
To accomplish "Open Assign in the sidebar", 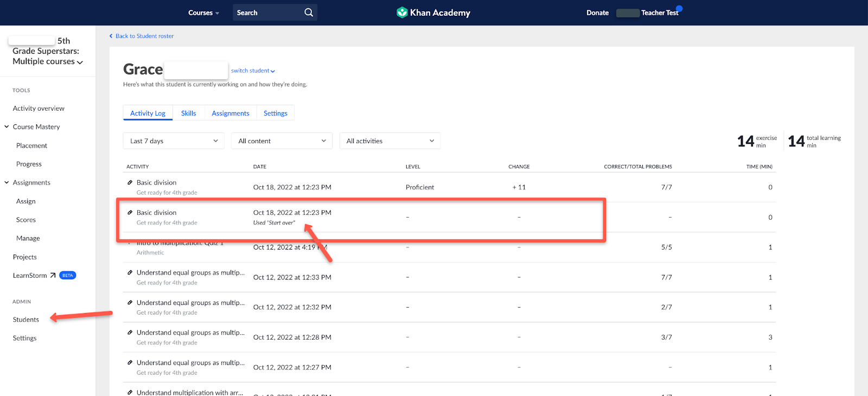I will (x=26, y=201).
